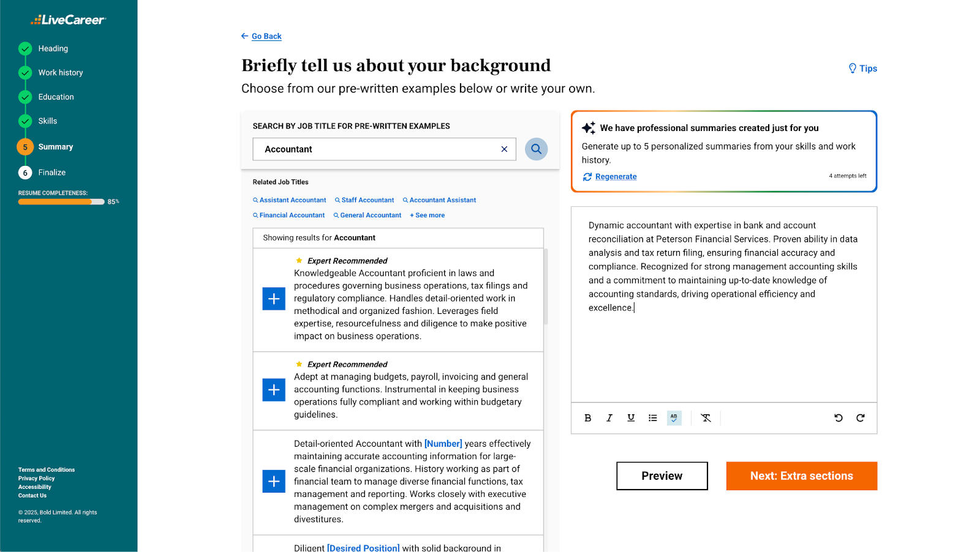
Task: Clear the Accountant job title search
Action: coord(504,149)
